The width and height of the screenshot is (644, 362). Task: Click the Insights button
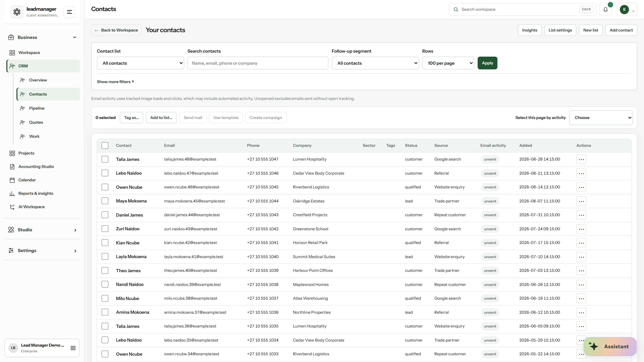(x=529, y=30)
